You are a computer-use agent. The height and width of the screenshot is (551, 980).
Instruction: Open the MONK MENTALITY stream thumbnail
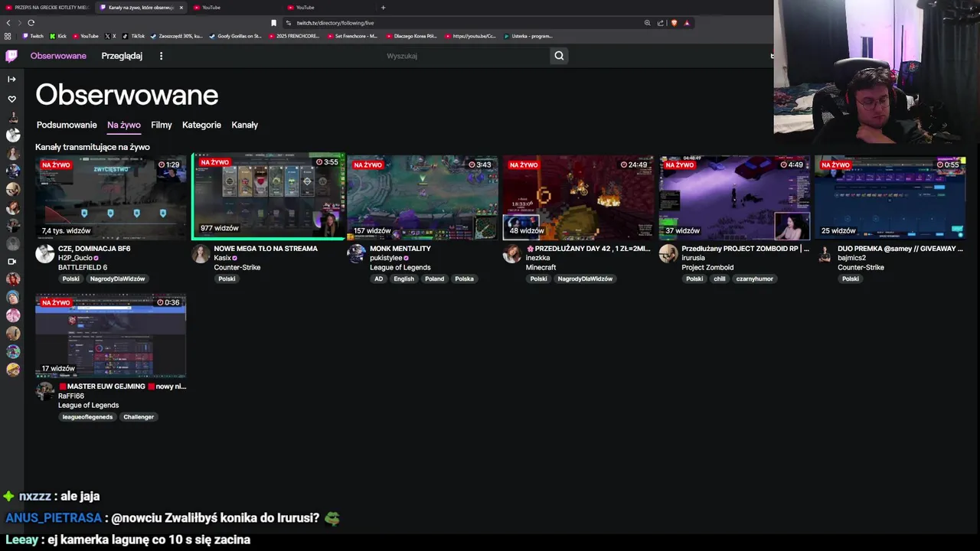pyautogui.click(x=423, y=197)
